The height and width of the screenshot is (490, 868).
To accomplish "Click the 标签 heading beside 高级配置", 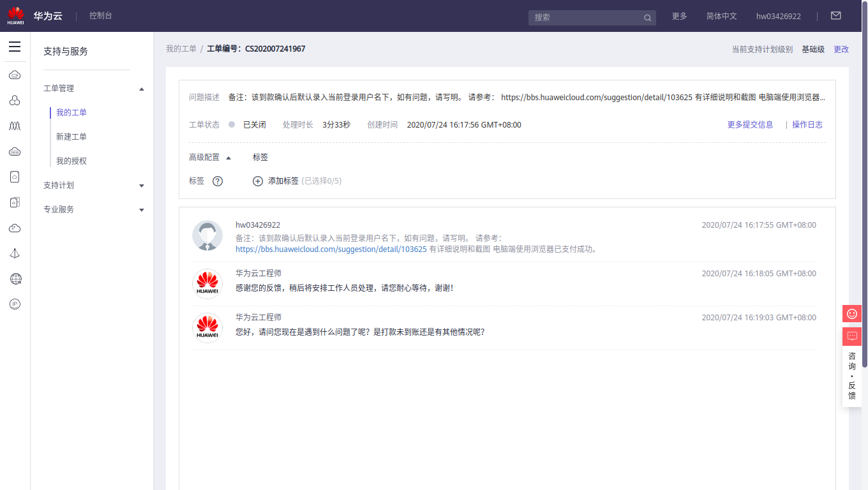I will pos(260,157).
